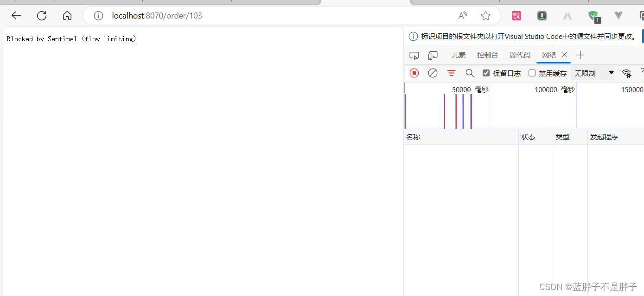
Task: Switch to the 控制台 tab
Action: point(488,55)
